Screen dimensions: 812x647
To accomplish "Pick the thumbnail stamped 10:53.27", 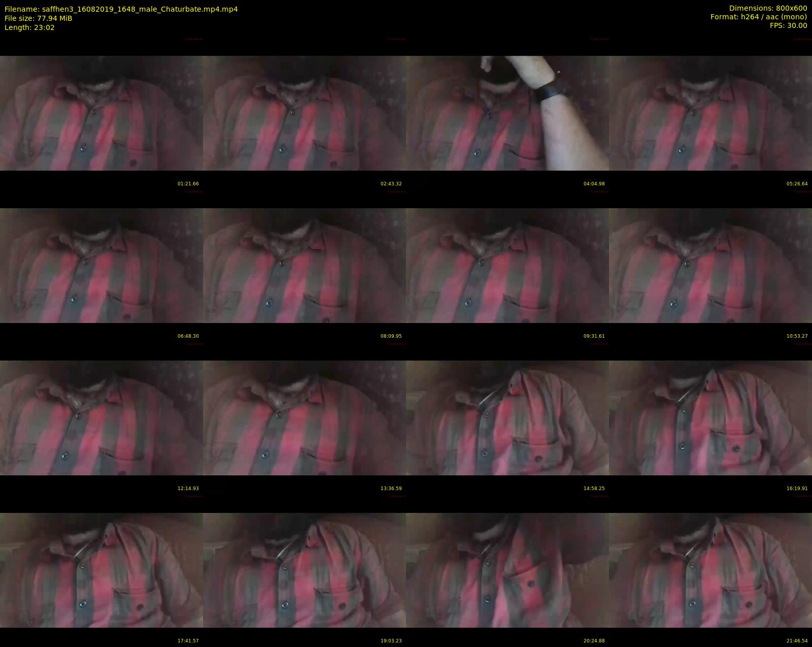I will click(710, 265).
